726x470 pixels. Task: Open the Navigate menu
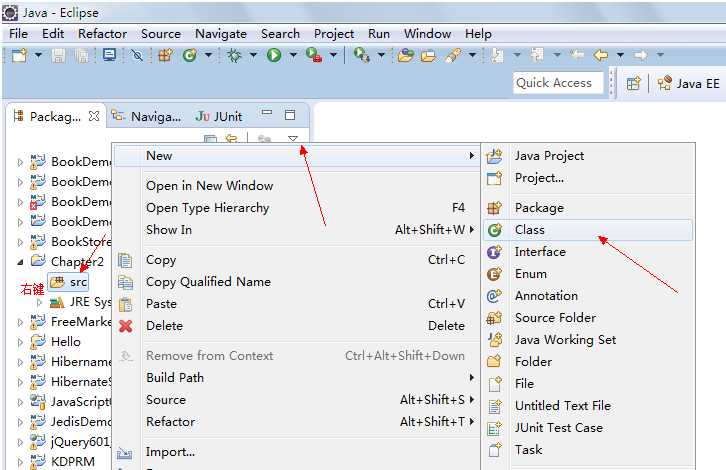221,34
